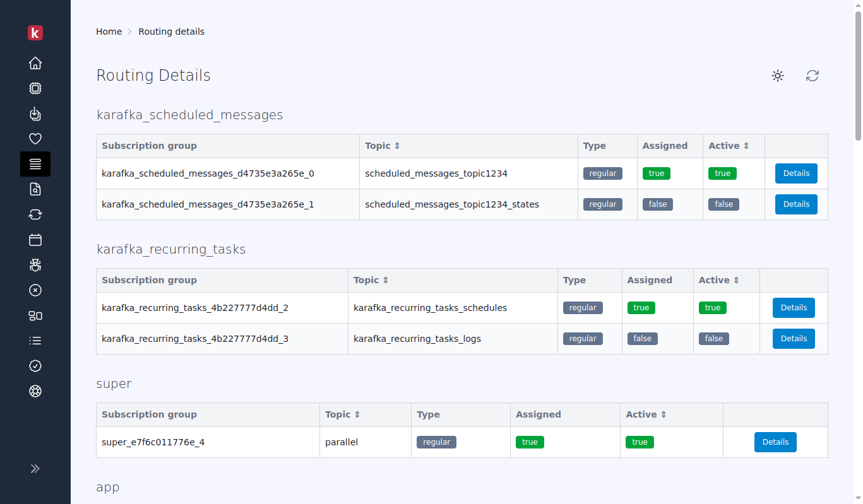The height and width of the screenshot is (504, 863).
Task: Open Details for the parallel topic
Action: [x=775, y=442]
